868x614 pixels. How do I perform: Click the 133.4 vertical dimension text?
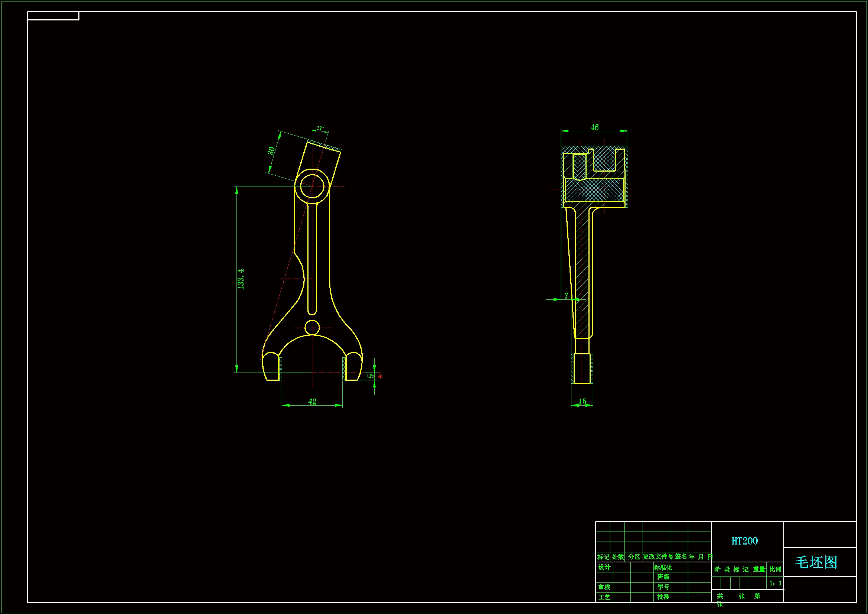(x=241, y=279)
